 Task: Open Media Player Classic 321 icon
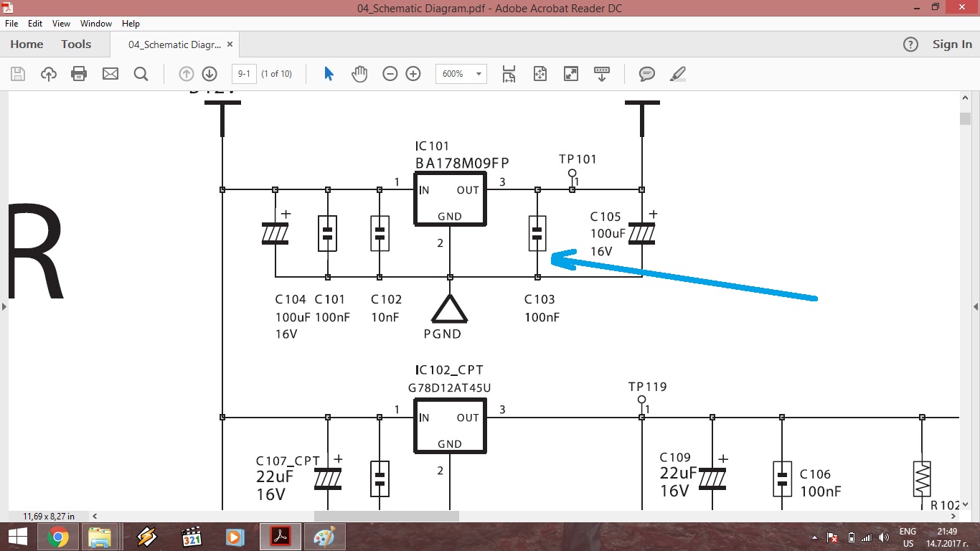pos(192,537)
